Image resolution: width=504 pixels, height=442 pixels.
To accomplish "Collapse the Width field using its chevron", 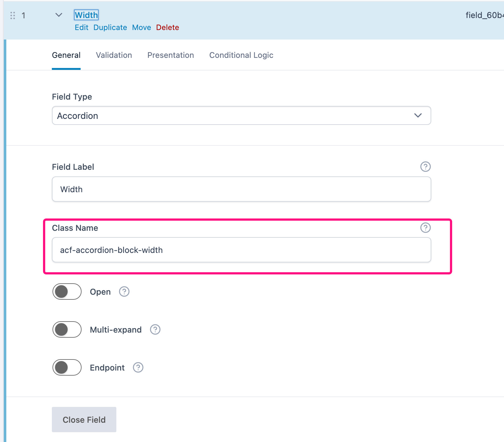I will coord(58,15).
